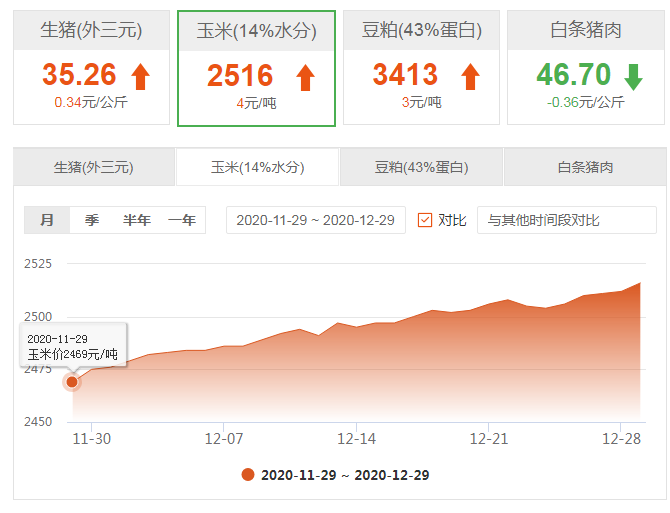Select the 豆粕(43%蛋白) price card

(x=421, y=67)
